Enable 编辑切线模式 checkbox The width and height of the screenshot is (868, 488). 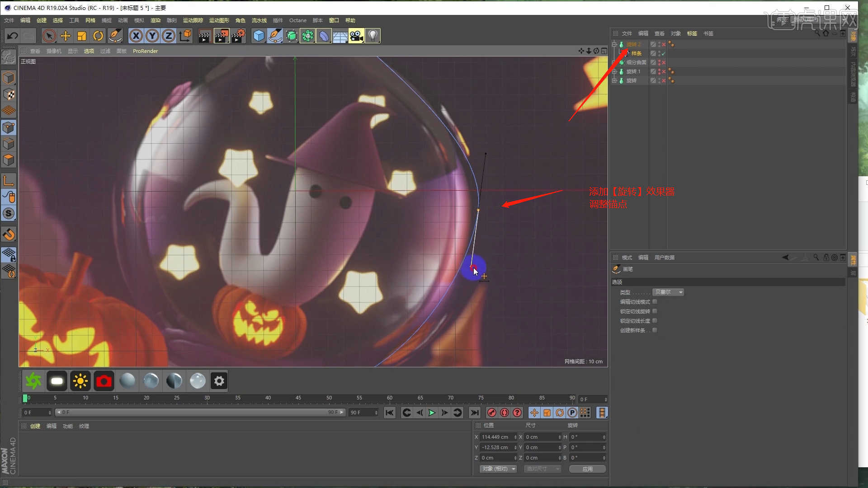[655, 302]
